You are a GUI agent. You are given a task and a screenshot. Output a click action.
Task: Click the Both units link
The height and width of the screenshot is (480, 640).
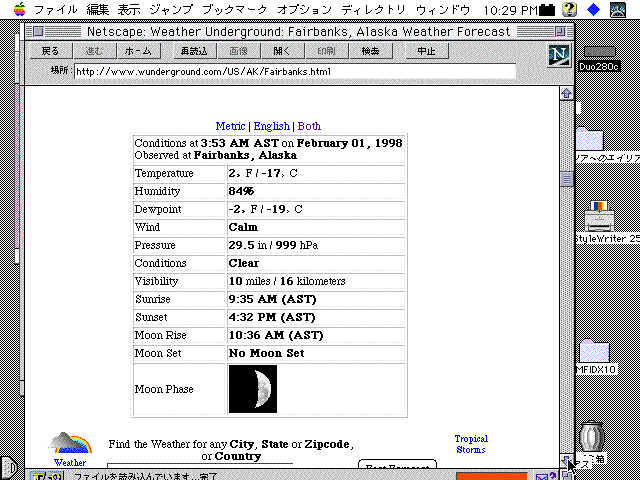click(309, 126)
